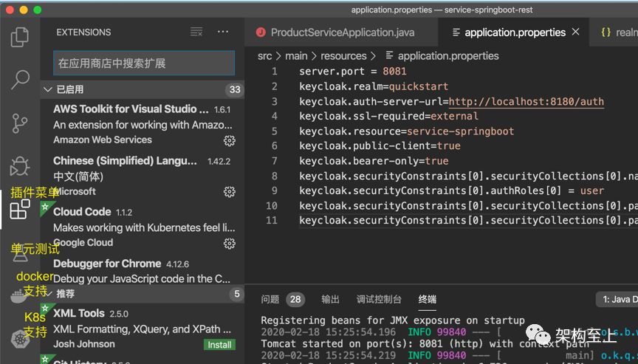Clear extensions search results icon
Image resolution: width=638 pixels, height=364 pixels.
click(x=196, y=32)
